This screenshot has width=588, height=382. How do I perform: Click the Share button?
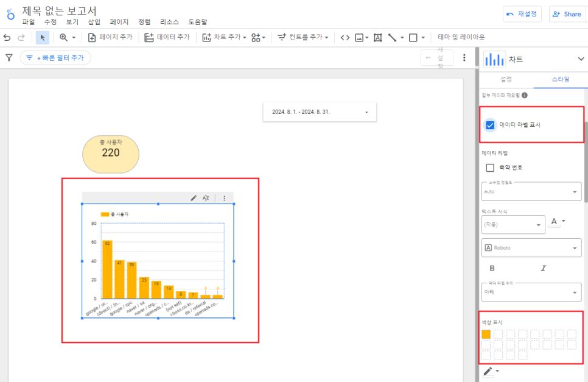[567, 14]
